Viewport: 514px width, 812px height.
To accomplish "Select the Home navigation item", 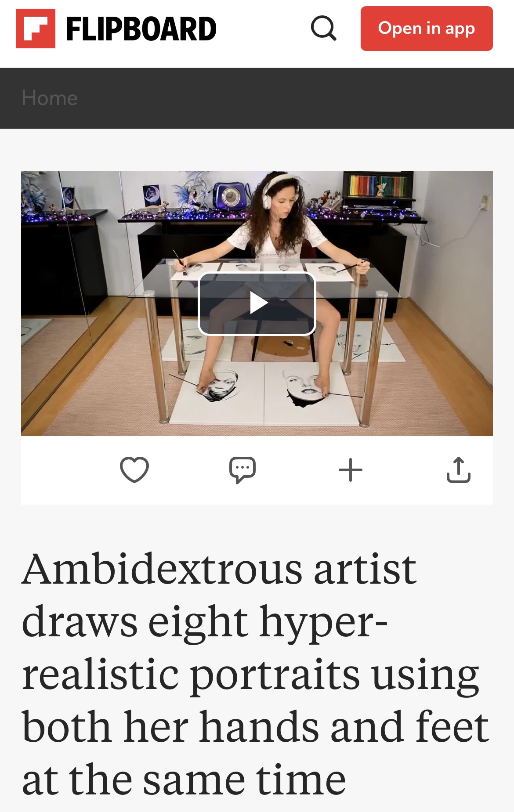I will [50, 98].
